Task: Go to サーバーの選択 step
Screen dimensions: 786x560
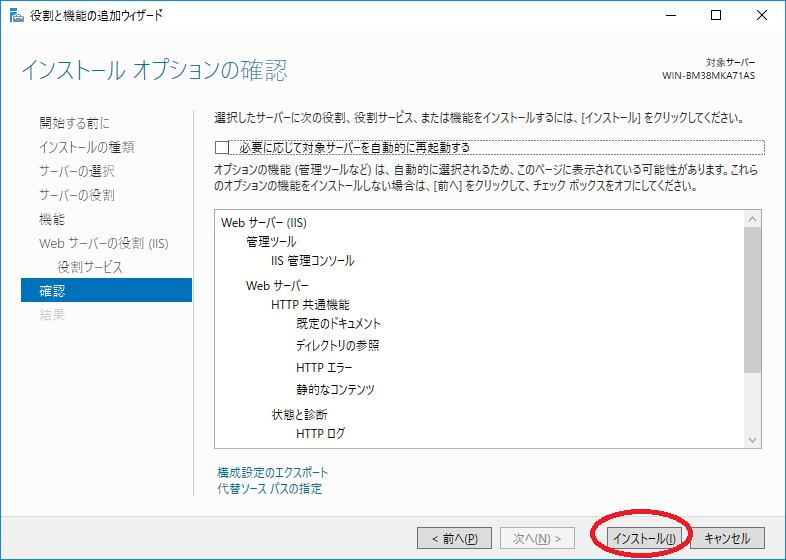Action: [x=77, y=171]
